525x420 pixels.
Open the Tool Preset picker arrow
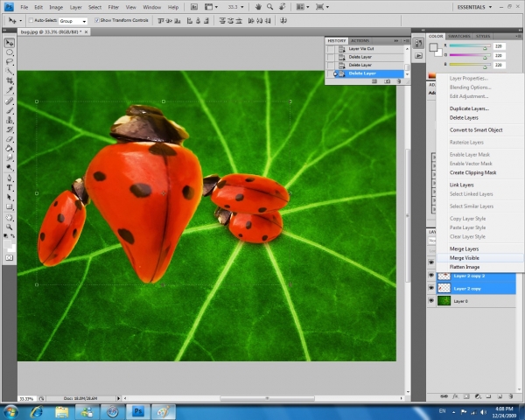pyautogui.click(x=21, y=21)
